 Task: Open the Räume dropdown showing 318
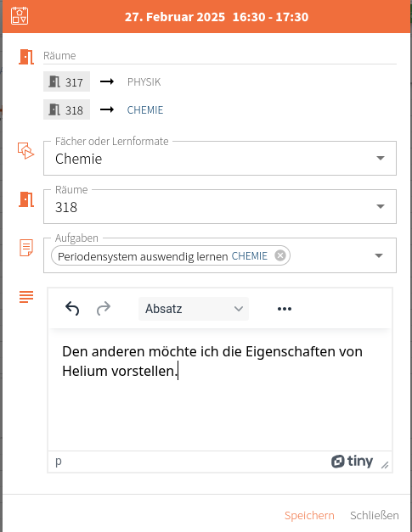click(220, 207)
